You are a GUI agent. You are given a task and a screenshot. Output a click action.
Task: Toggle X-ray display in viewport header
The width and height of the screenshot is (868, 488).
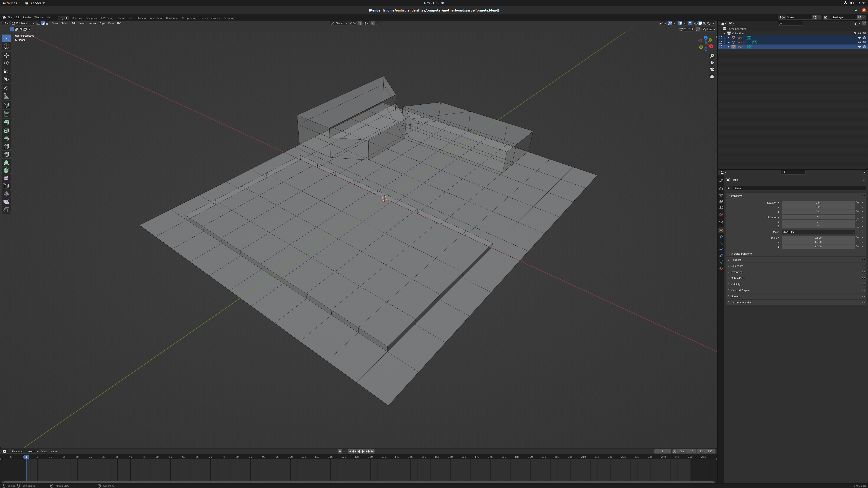tap(690, 23)
